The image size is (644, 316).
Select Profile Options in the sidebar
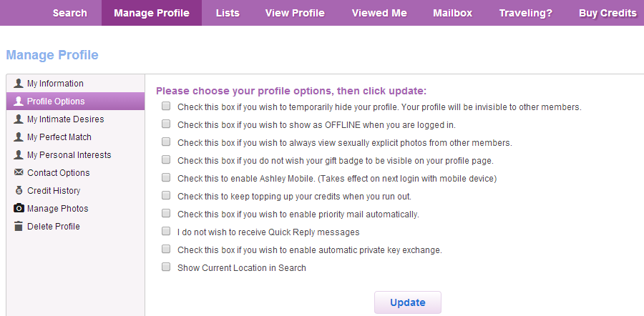click(75, 102)
